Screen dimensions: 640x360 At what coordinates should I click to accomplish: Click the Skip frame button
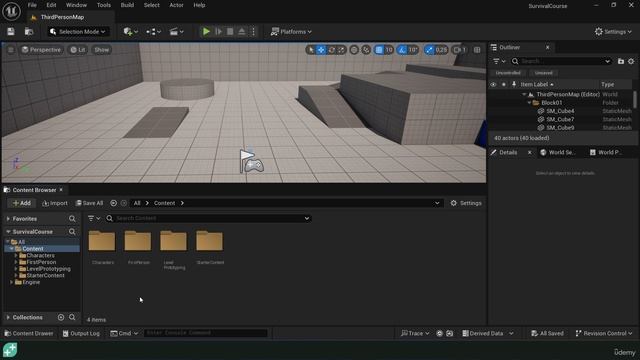tap(218, 31)
